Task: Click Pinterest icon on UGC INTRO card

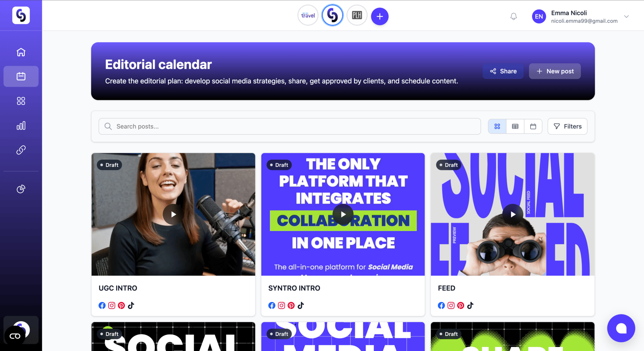Action: click(x=121, y=305)
